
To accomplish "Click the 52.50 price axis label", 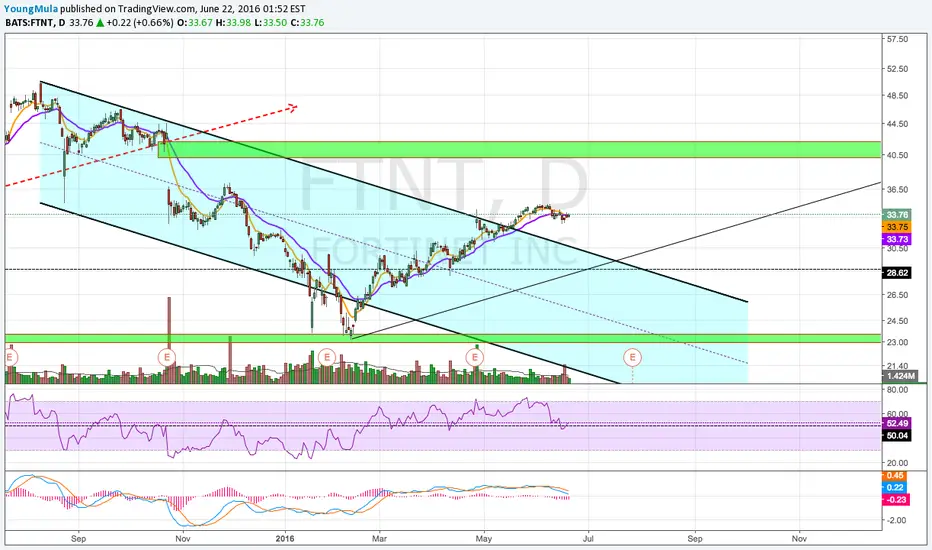I will 897,69.
